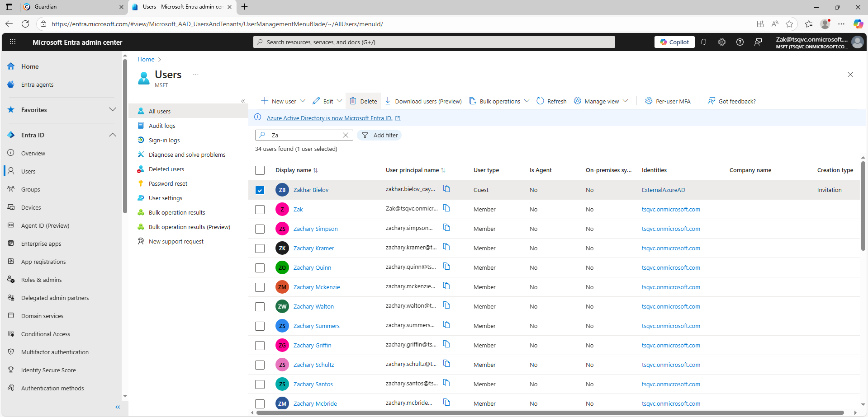Open the Copilot assistant
868x417 pixels.
tap(674, 42)
